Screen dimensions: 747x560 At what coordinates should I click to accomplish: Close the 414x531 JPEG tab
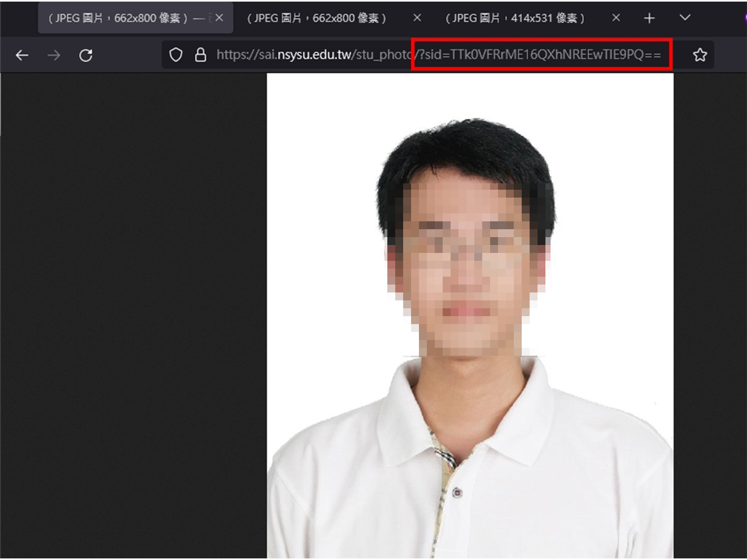pyautogui.click(x=616, y=18)
